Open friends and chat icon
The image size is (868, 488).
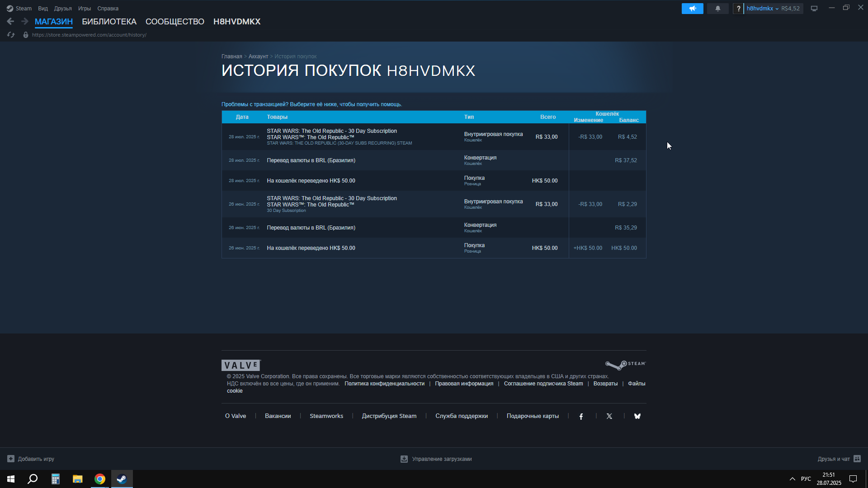(857, 459)
